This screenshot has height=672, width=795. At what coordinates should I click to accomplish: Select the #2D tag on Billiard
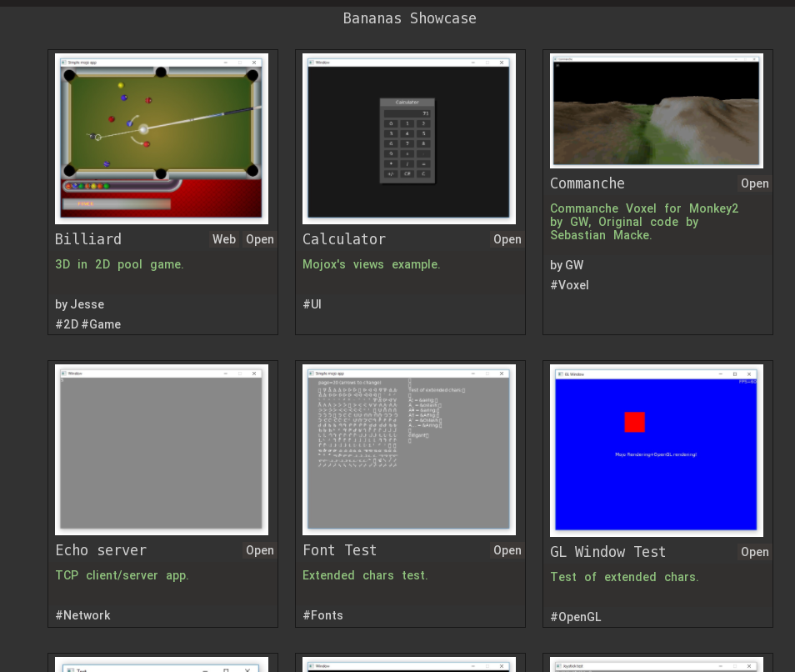point(67,324)
